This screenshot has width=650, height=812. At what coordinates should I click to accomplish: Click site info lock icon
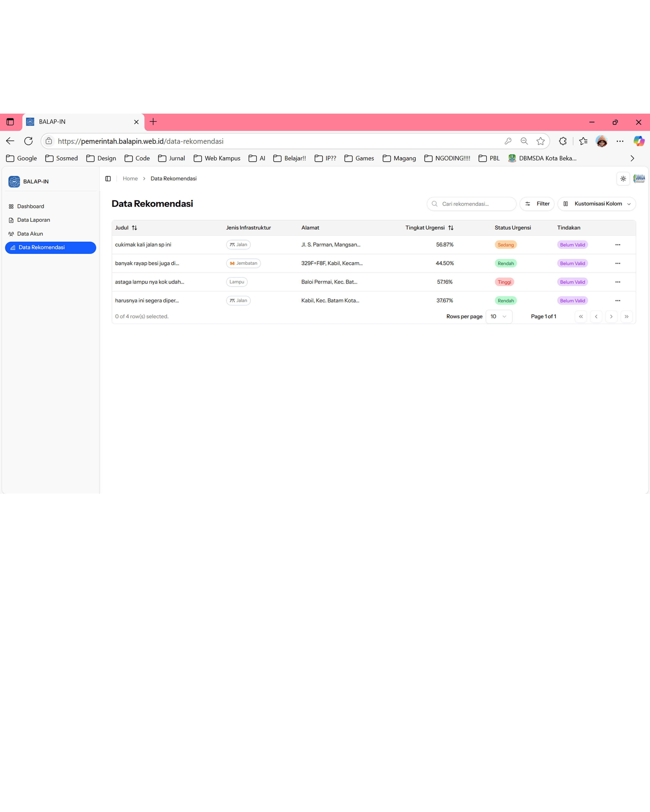click(x=49, y=141)
